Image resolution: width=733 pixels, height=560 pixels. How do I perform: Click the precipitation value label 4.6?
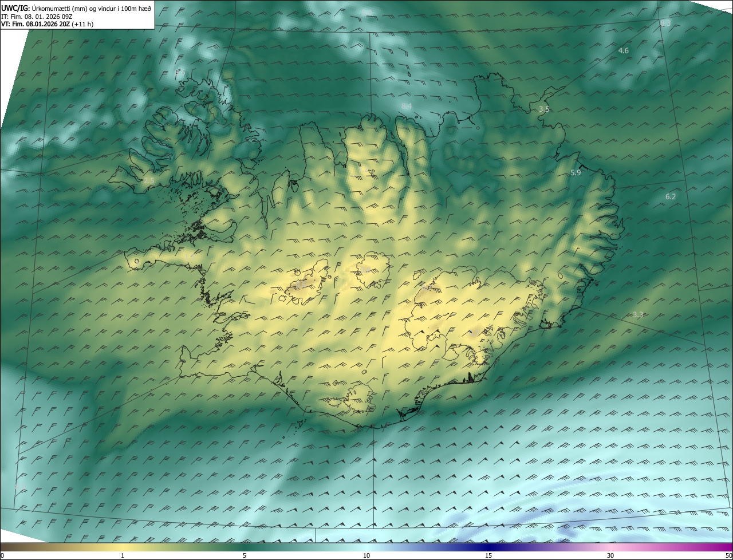pyautogui.click(x=624, y=51)
